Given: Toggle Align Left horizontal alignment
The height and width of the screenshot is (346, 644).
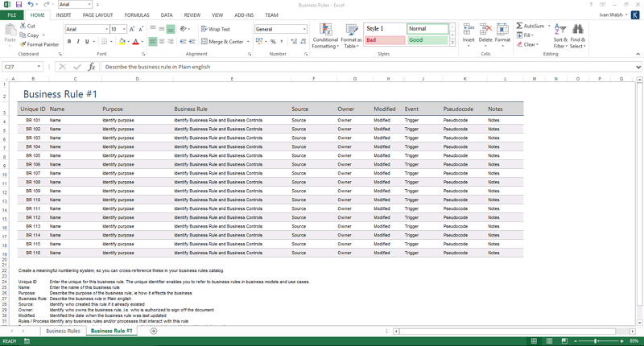Looking at the screenshot, I should pos(153,42).
